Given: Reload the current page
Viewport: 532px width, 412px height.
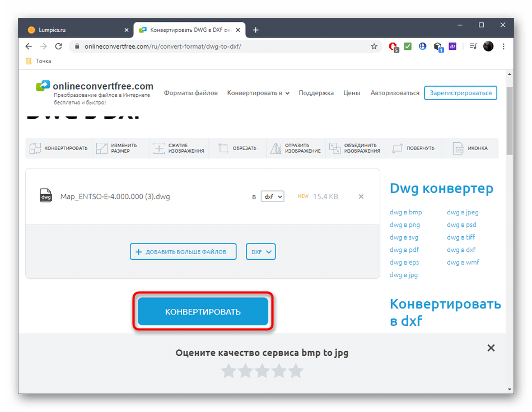Looking at the screenshot, I should (x=58, y=46).
